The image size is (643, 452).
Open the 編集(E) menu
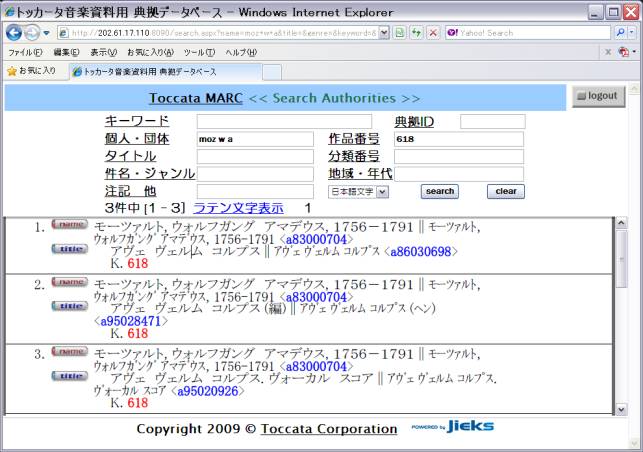click(66, 53)
